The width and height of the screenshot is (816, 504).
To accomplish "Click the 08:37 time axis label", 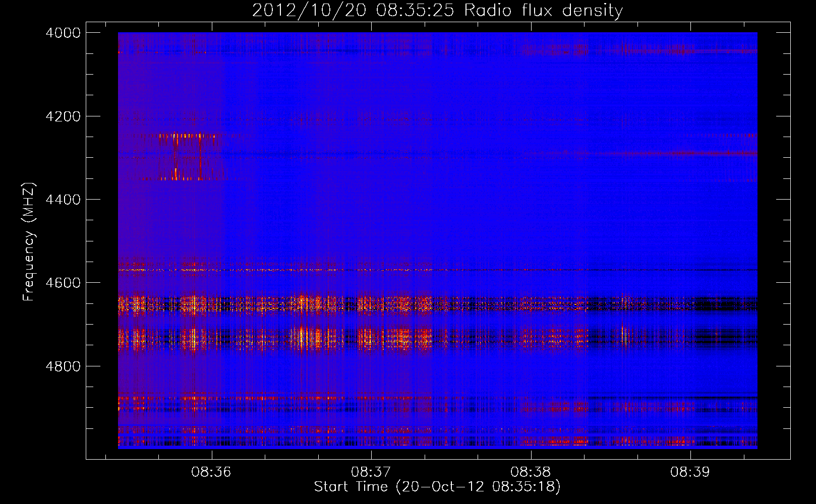I will (371, 472).
